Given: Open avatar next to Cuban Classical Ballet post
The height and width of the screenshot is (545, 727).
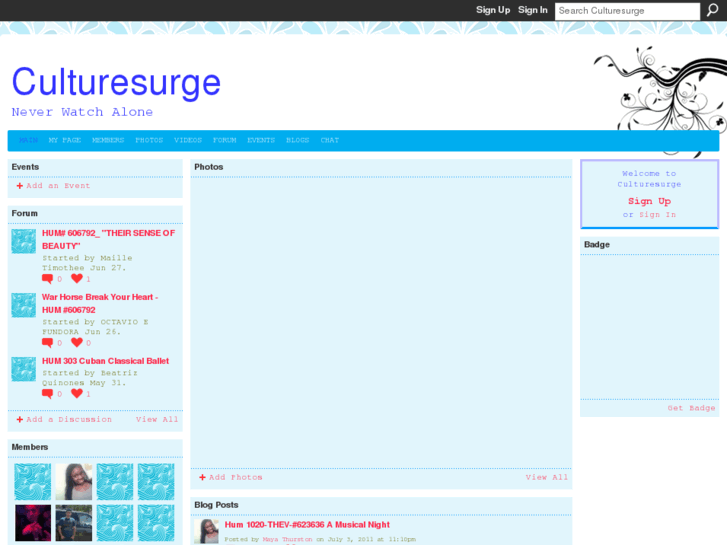Looking at the screenshot, I should click(24, 369).
